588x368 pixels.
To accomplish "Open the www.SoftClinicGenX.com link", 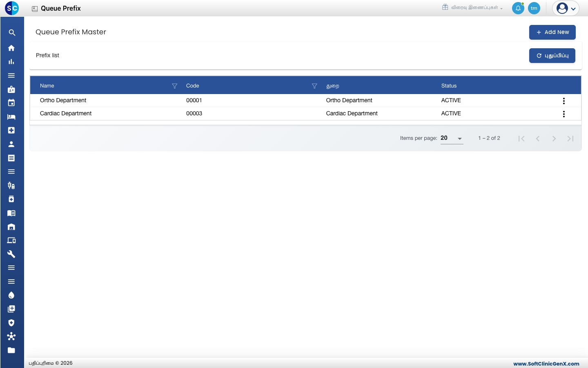I will [x=546, y=364].
